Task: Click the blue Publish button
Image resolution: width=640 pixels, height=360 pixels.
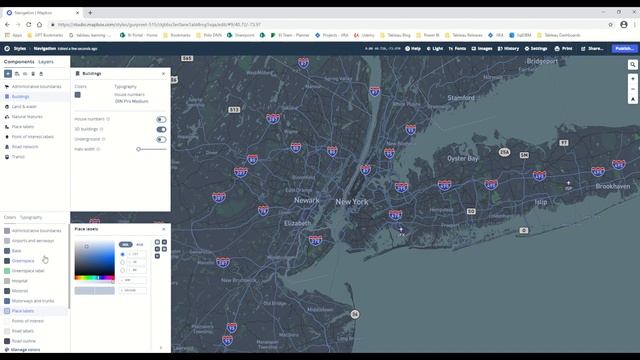Action: pyautogui.click(x=624, y=49)
